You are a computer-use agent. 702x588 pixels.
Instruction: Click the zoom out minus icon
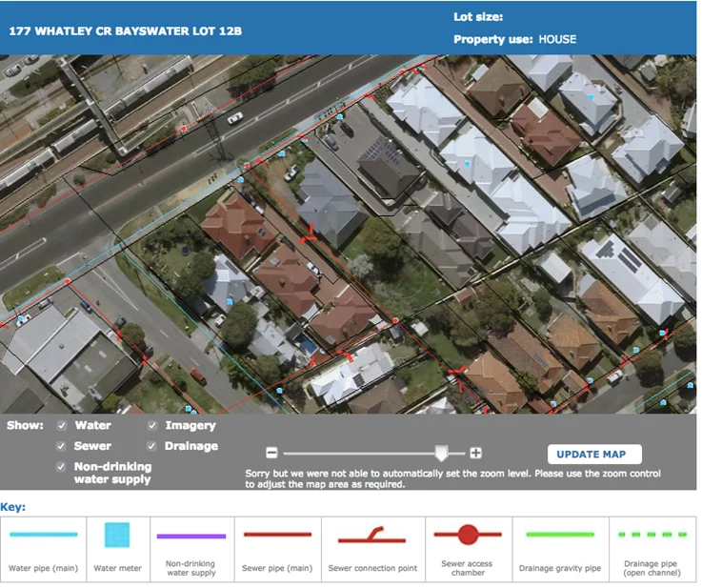pyautogui.click(x=271, y=454)
